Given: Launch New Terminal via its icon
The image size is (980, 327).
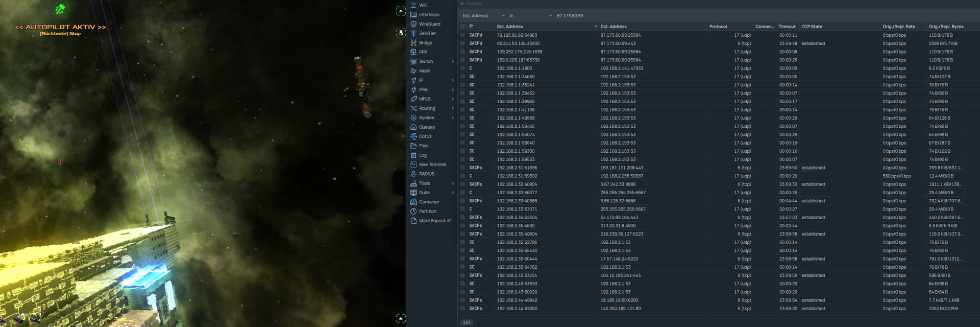Looking at the screenshot, I should pyautogui.click(x=413, y=165).
